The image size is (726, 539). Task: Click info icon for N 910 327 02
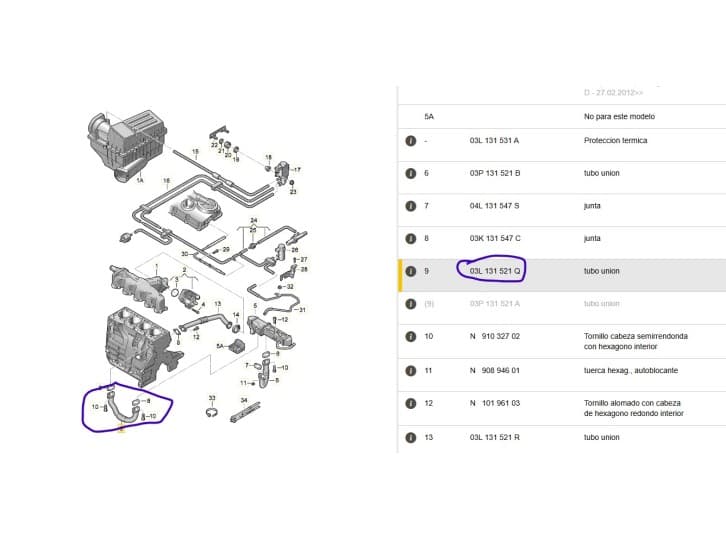[411, 337]
